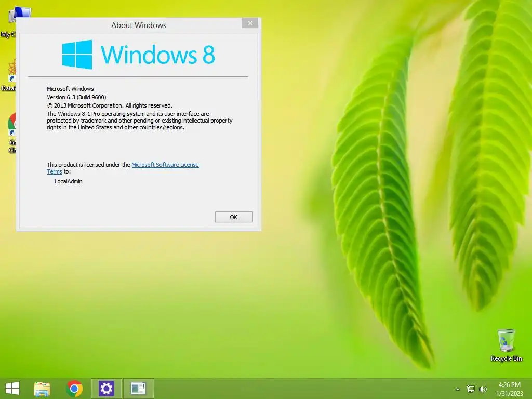532x399 pixels.
Task: Click the volume speaker tray icon
Action: [x=483, y=389]
